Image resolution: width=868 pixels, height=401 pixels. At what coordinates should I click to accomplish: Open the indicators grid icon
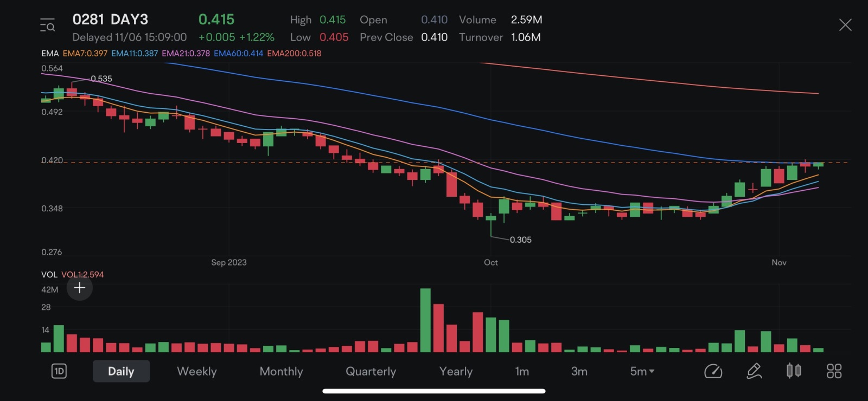834,371
